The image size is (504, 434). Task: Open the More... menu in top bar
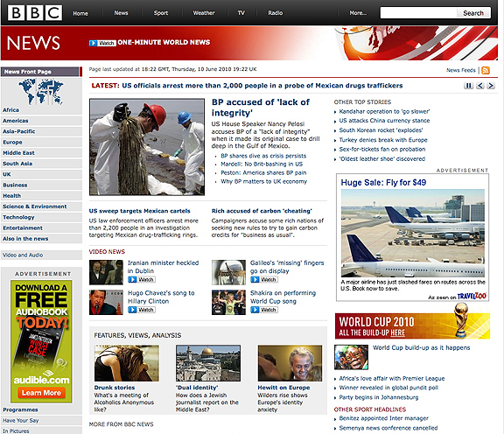(x=358, y=13)
